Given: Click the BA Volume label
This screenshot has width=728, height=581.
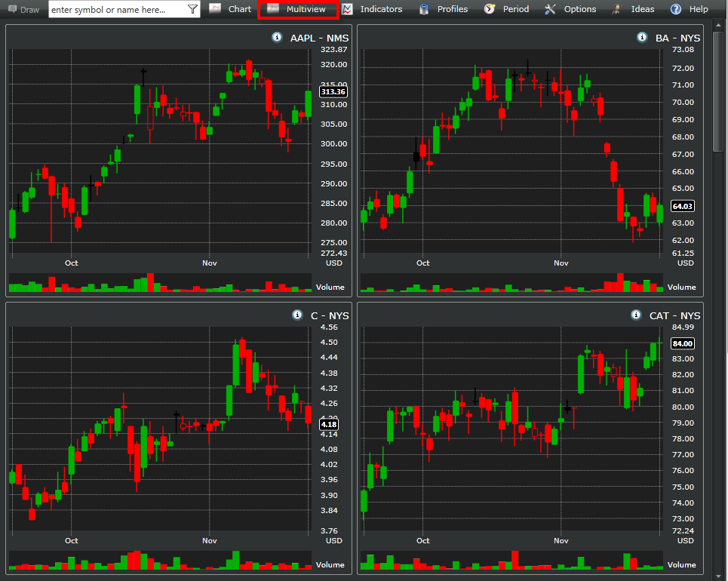Looking at the screenshot, I should coord(681,287).
